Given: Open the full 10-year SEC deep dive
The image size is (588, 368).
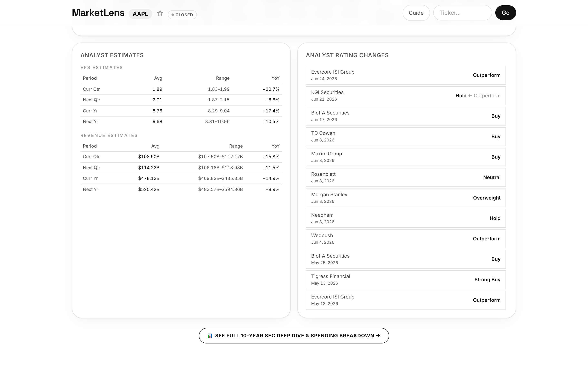Looking at the screenshot, I should (294, 336).
